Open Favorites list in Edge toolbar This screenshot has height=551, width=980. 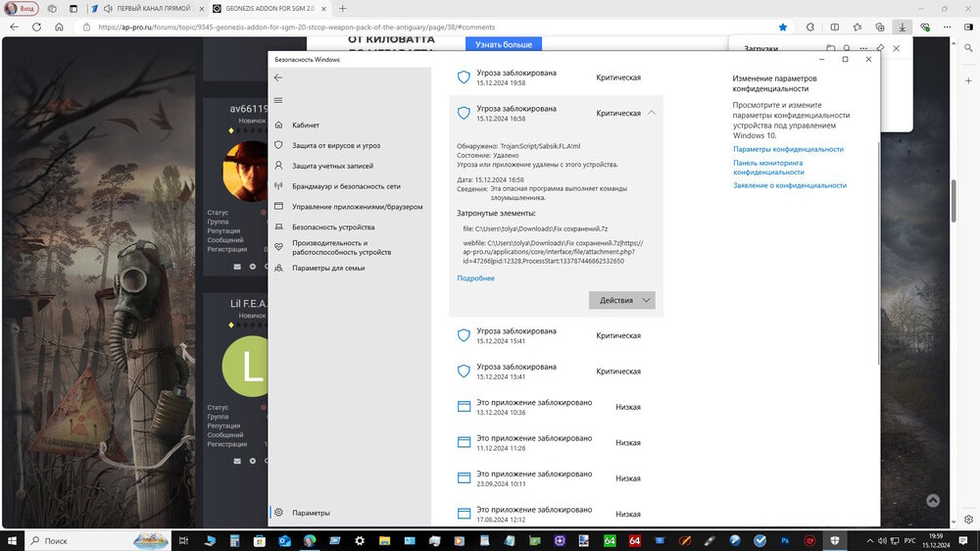pos(857,26)
